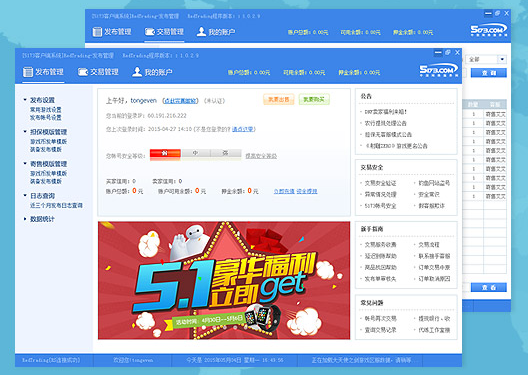Click 账户总额: 0.00元 in front window header
This screenshot has height=375, width=528.
pyautogui.click(x=249, y=72)
